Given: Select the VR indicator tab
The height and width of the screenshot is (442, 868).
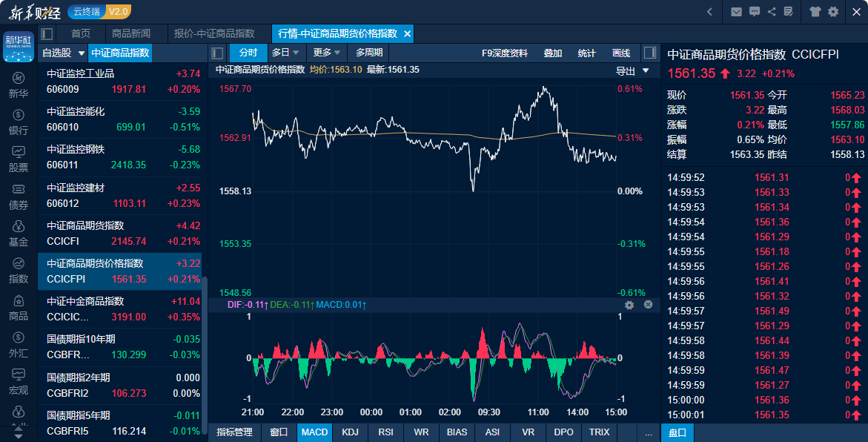Looking at the screenshot, I should click(x=528, y=432).
